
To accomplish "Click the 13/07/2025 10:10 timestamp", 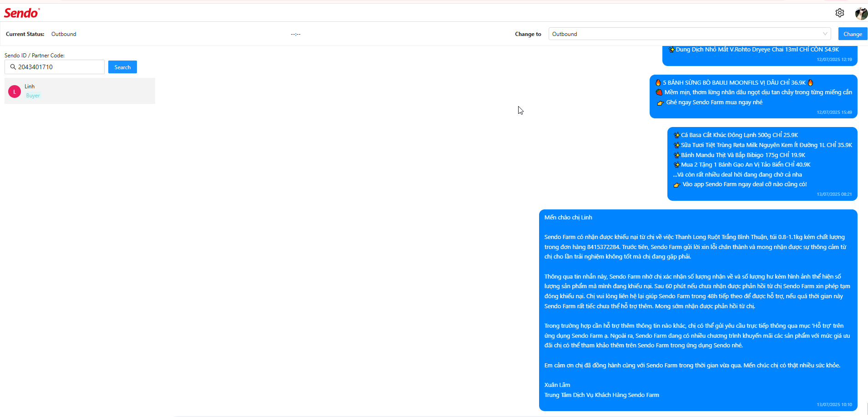I will tap(834, 405).
